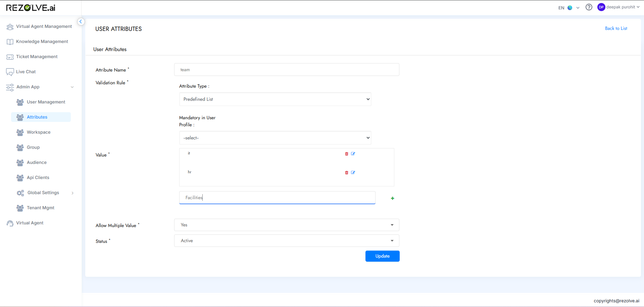This screenshot has width=644, height=307.
Task: Click the REZOLVE.ai logo
Action: click(x=31, y=8)
